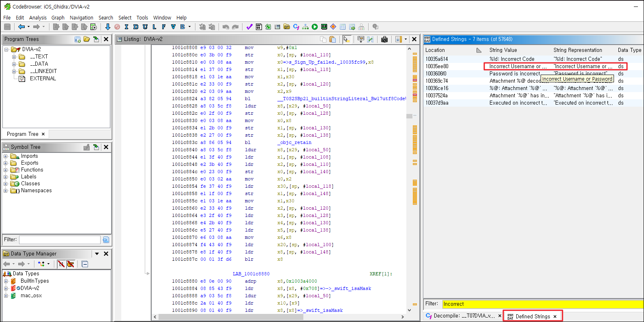The height and width of the screenshot is (322, 644).
Task: Select next Instruction navigation icon I
Action: click(x=127, y=27)
